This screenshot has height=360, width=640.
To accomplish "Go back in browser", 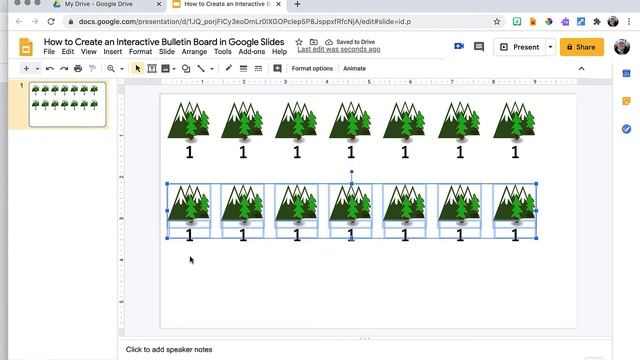I will [x=19, y=22].
